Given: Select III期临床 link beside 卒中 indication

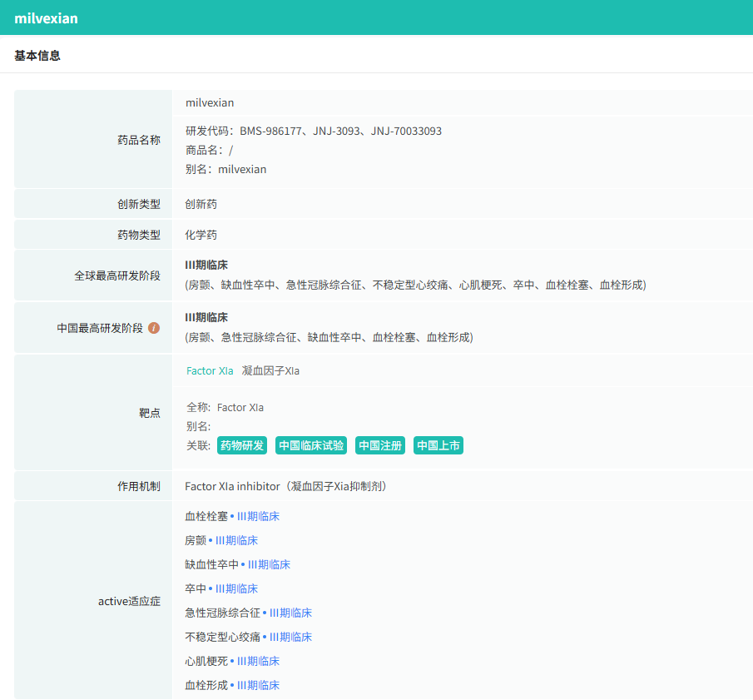Looking at the screenshot, I should [x=236, y=588].
